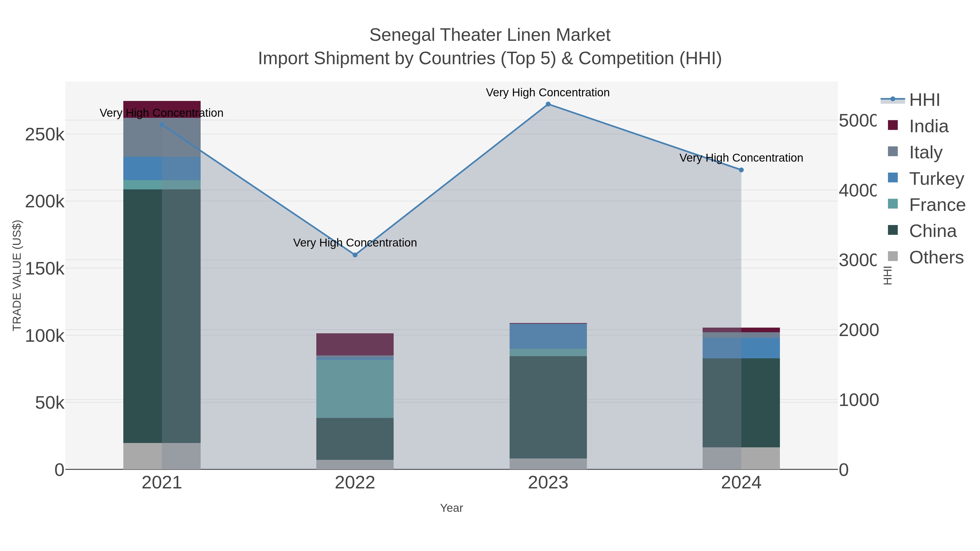This screenshot has width=980, height=551.
Task: Click the China bar segment in 2023
Action: coord(548,407)
